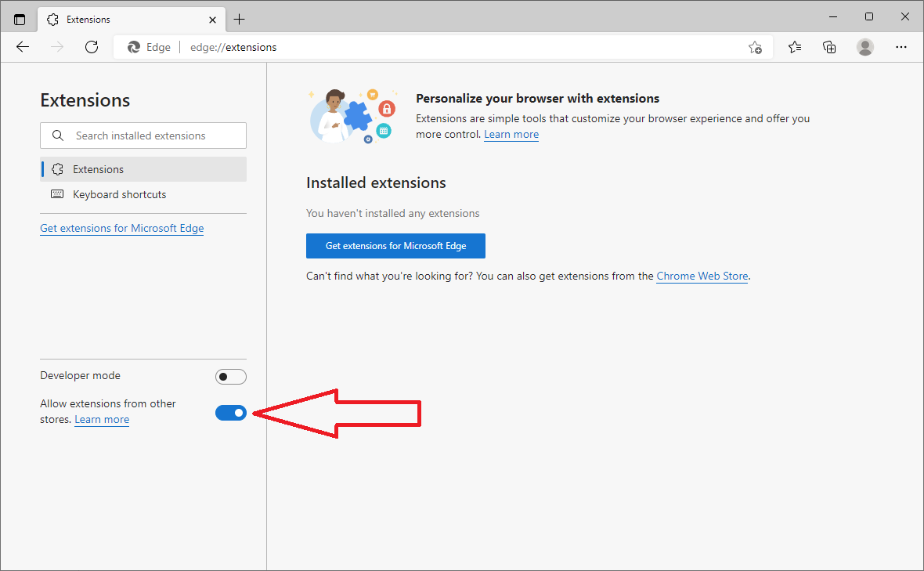Go back using the back arrow
This screenshot has height=571, width=924.
click(23, 47)
